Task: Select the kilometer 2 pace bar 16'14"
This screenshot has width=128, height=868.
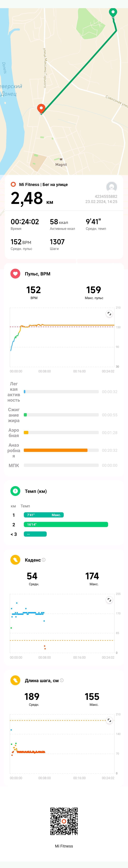Action: (x=66, y=524)
